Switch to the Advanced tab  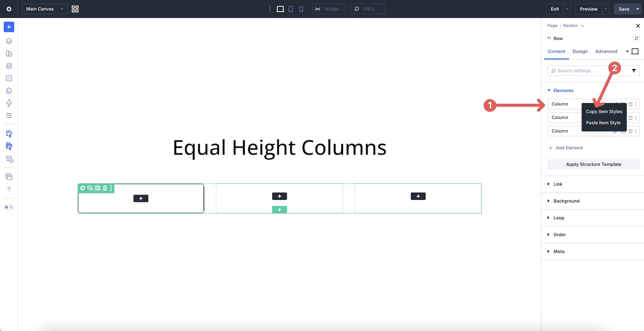[606, 52]
